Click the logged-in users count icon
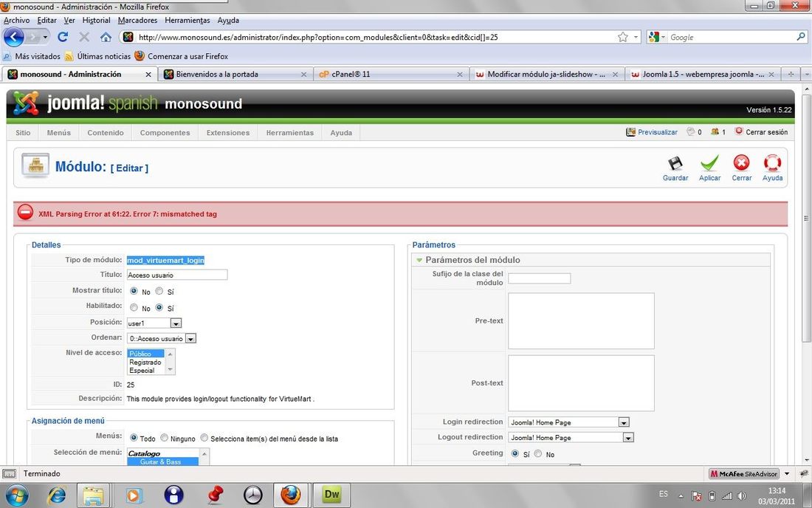The width and height of the screenshot is (812, 508). pos(715,131)
